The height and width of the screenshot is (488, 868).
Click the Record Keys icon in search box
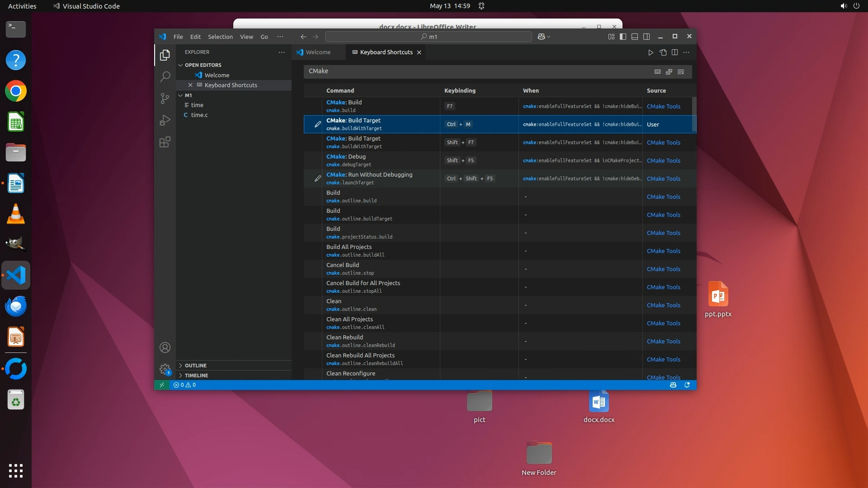click(657, 72)
